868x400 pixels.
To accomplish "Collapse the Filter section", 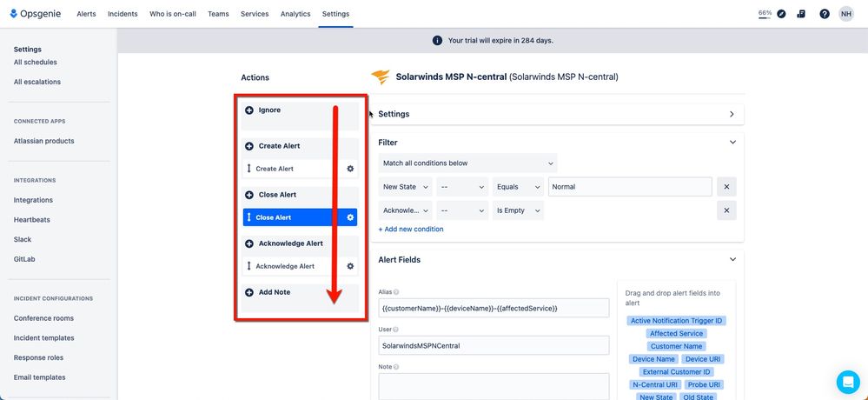I will pyautogui.click(x=732, y=143).
